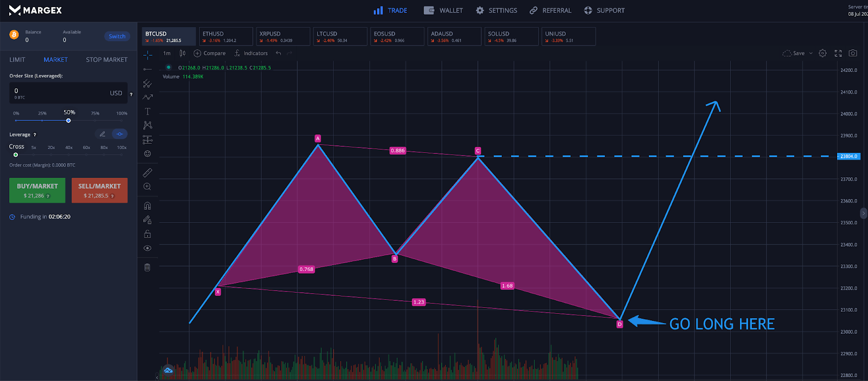
Task: Activate the chart zoom-in tool
Action: 147,186
